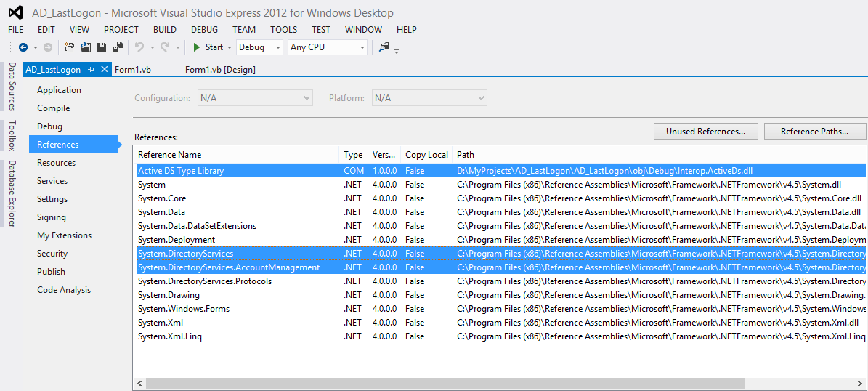
Task: Click the Undo toolbar icon
Action: pos(139,48)
